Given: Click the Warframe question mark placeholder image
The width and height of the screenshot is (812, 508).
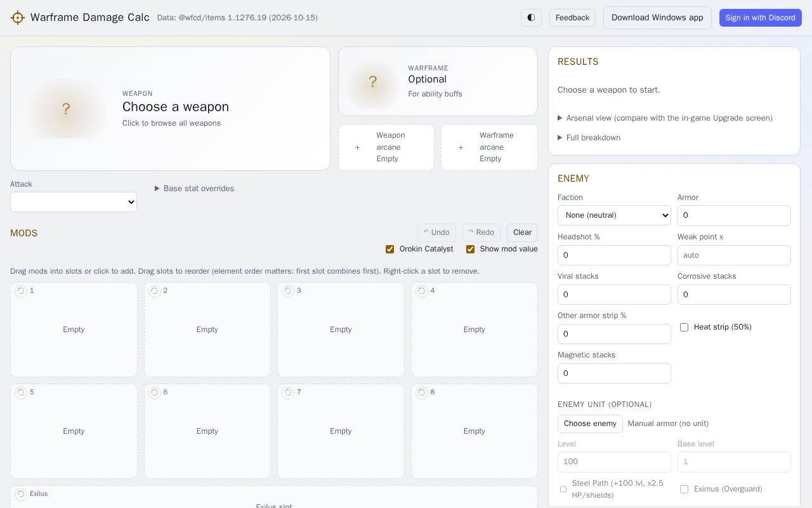Looking at the screenshot, I should (373, 82).
